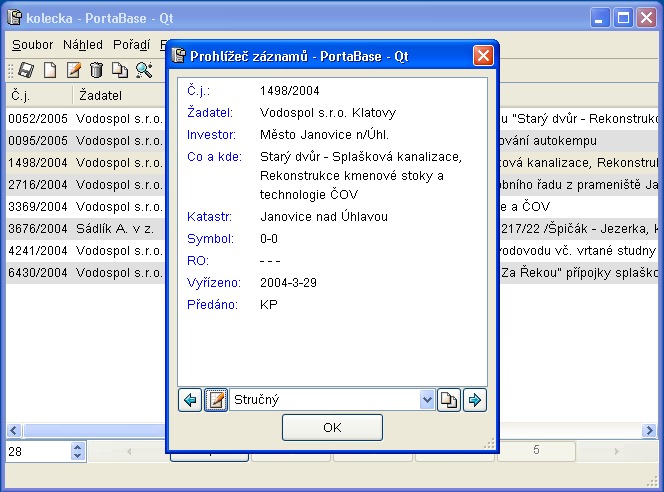The width and height of the screenshot is (664, 492).
Task: Select row 1498/2004 in table
Action: pos(86,163)
